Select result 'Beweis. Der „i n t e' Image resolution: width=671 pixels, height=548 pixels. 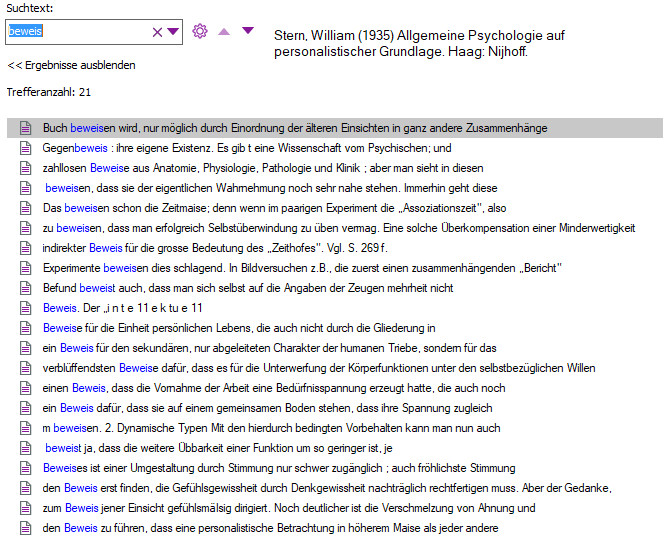click(x=122, y=308)
